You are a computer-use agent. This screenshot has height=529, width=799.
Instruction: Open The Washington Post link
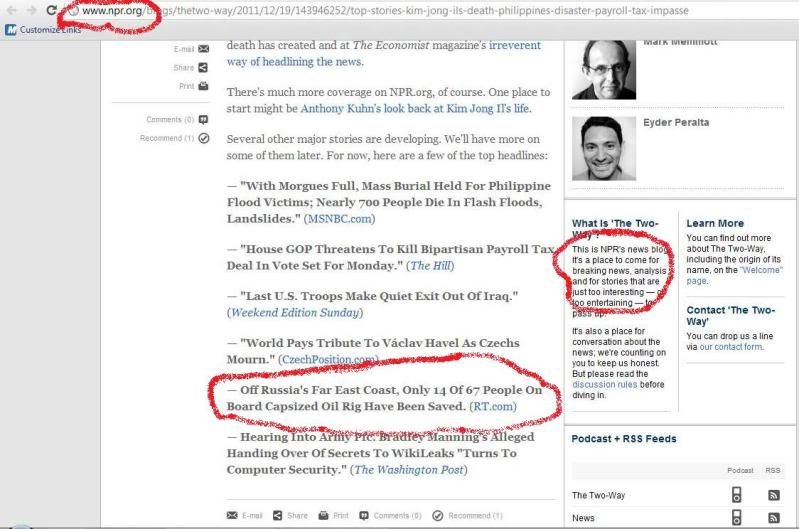point(409,469)
